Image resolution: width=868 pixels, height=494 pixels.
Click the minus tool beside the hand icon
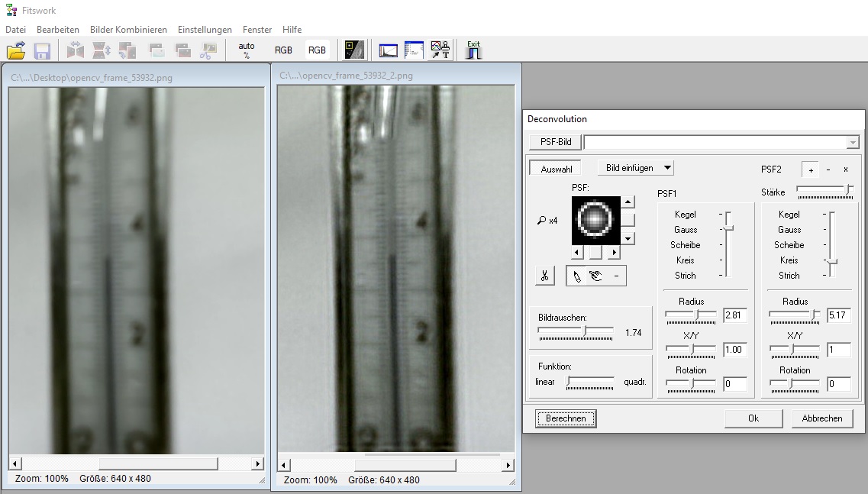[x=616, y=276]
